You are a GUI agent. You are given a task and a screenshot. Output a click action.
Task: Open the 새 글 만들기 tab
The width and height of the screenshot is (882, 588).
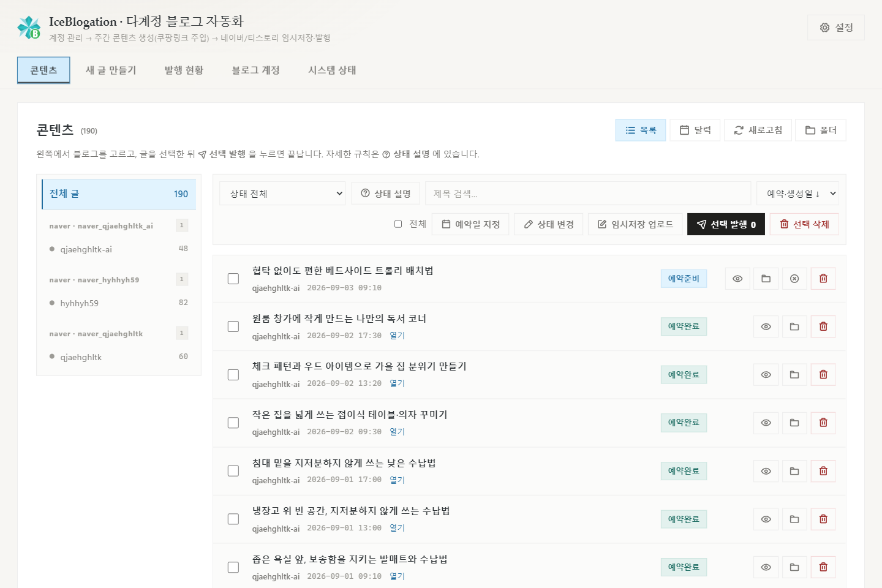coord(111,70)
